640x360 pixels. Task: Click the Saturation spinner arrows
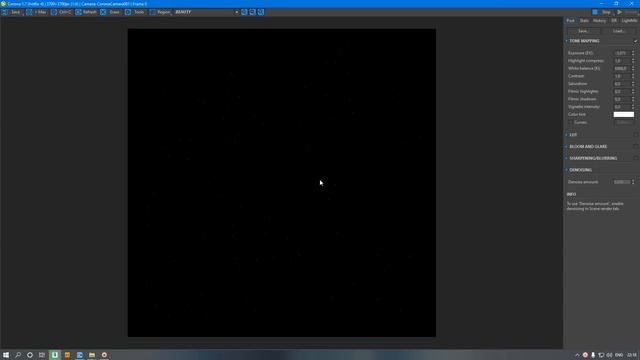[x=633, y=84]
